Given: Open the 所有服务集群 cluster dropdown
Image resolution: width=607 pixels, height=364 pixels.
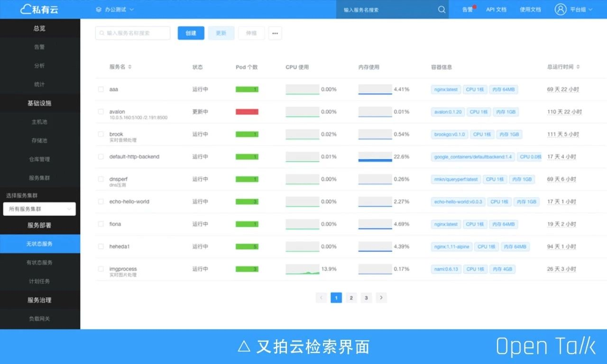Looking at the screenshot, I should 39,209.
